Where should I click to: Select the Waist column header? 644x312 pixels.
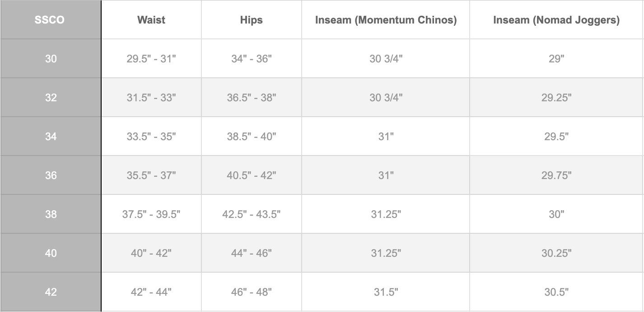click(151, 20)
